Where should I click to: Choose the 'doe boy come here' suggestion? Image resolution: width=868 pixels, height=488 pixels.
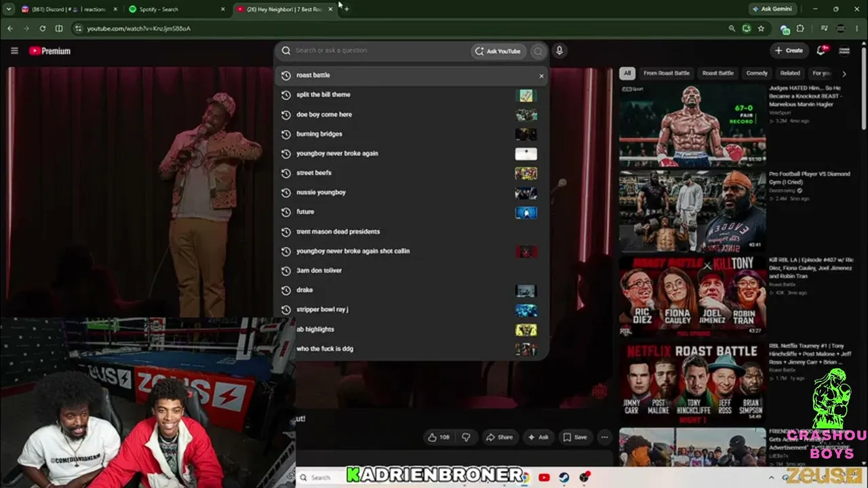pyautogui.click(x=412, y=115)
